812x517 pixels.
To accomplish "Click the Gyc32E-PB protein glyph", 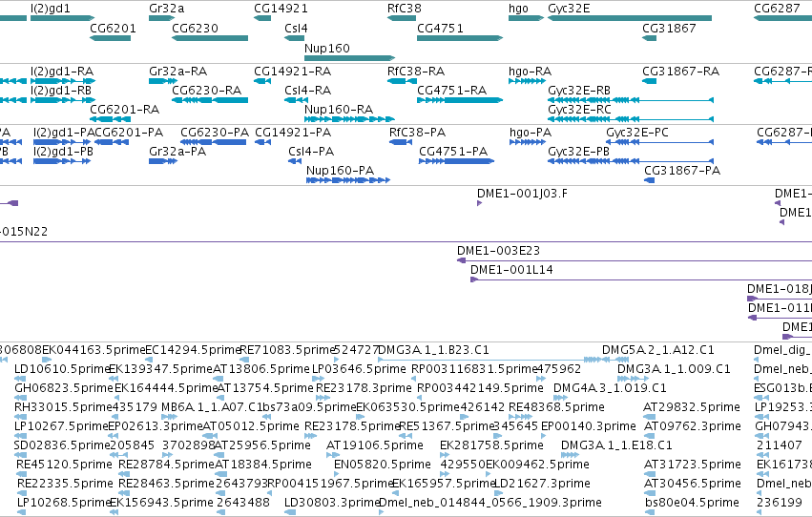I will (x=631, y=161).
